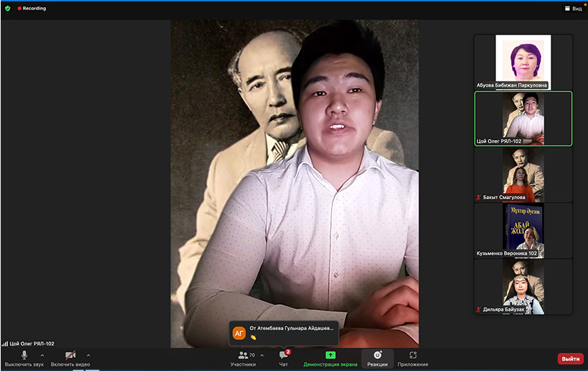
Task: Click the red Recording indicator
Action: (32, 8)
